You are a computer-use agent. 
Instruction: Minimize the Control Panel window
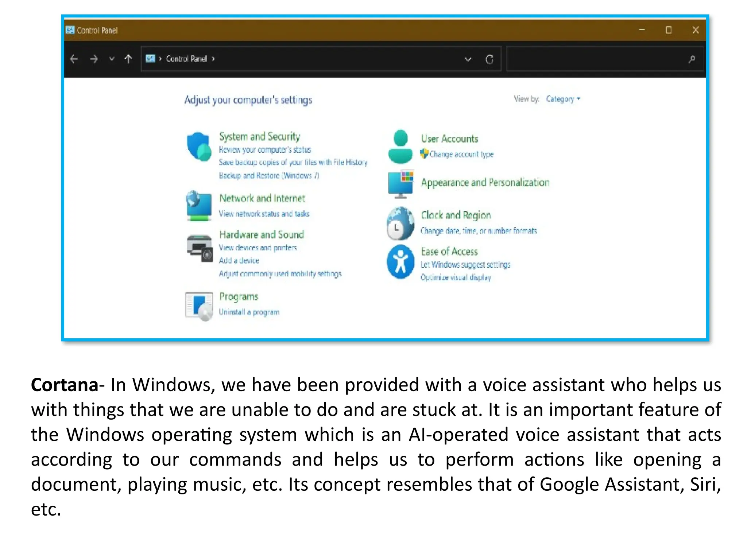642,30
